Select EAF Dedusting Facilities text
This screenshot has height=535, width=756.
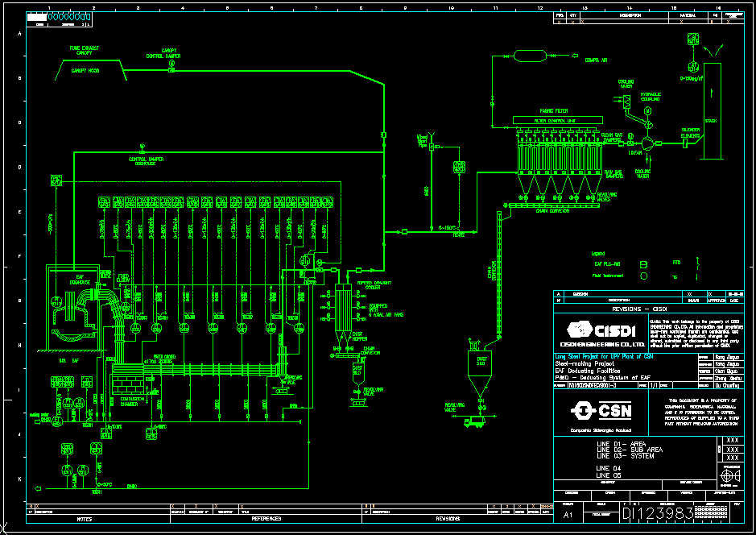pos(588,371)
